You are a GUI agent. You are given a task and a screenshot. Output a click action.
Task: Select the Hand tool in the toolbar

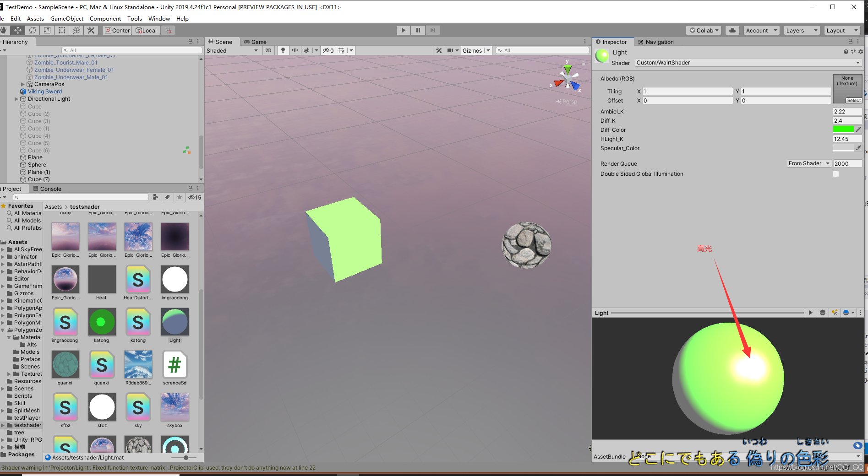tap(4, 30)
